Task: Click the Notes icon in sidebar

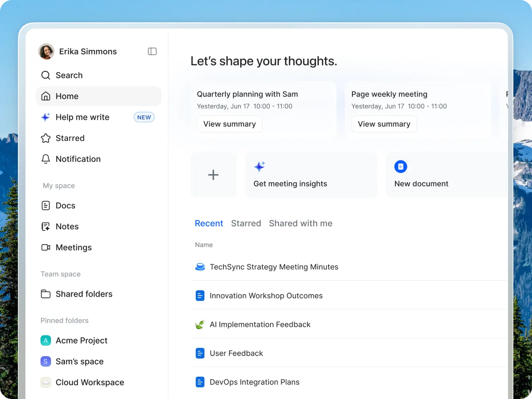Action: click(x=45, y=226)
